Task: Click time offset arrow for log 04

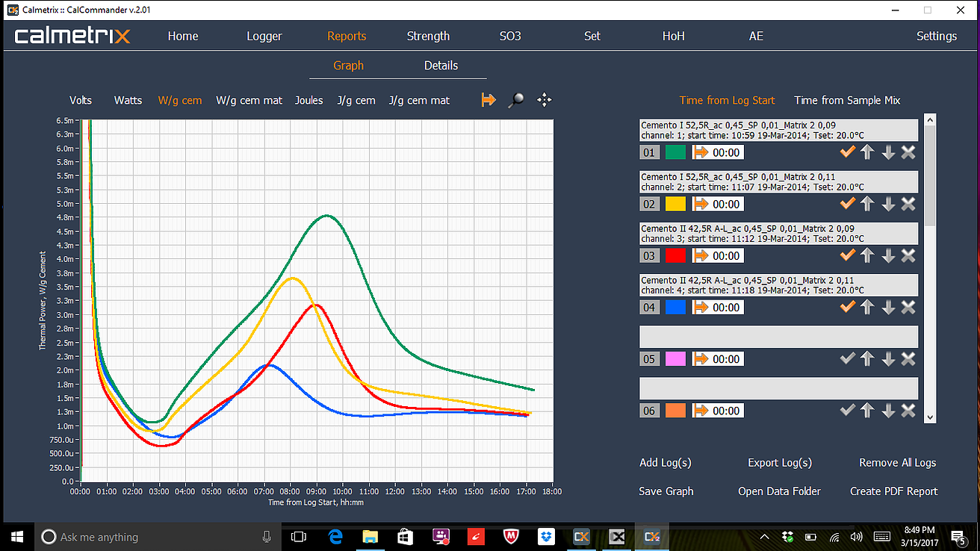Action: click(x=702, y=308)
